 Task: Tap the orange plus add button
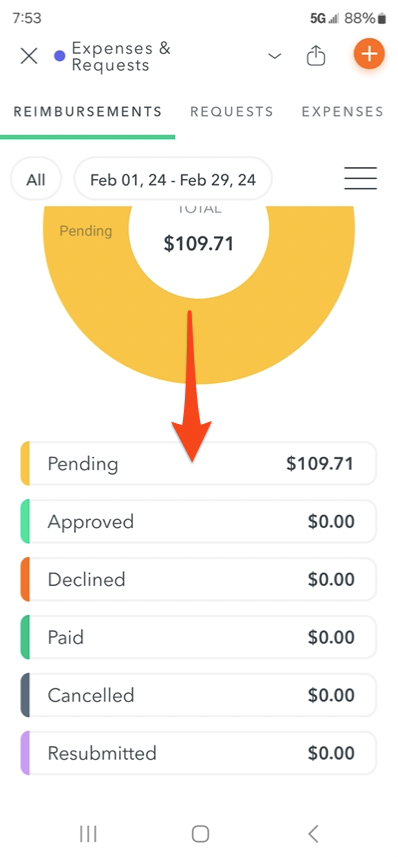(370, 54)
